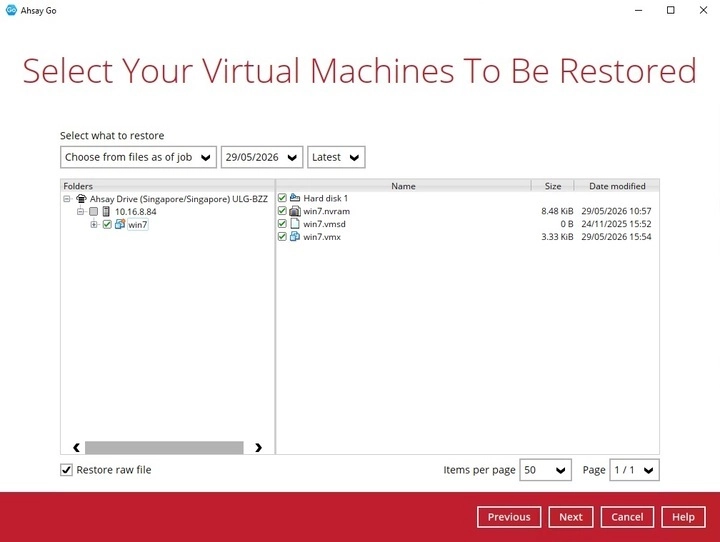This screenshot has width=720, height=542.
Task: Uncheck the win7.vmx checkbox
Action: (282, 237)
